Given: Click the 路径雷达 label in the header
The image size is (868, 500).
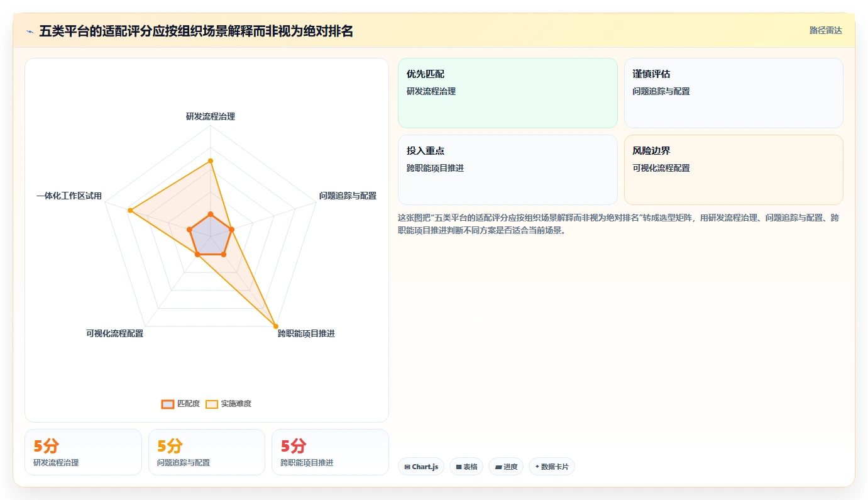Looking at the screenshot, I should point(825,30).
